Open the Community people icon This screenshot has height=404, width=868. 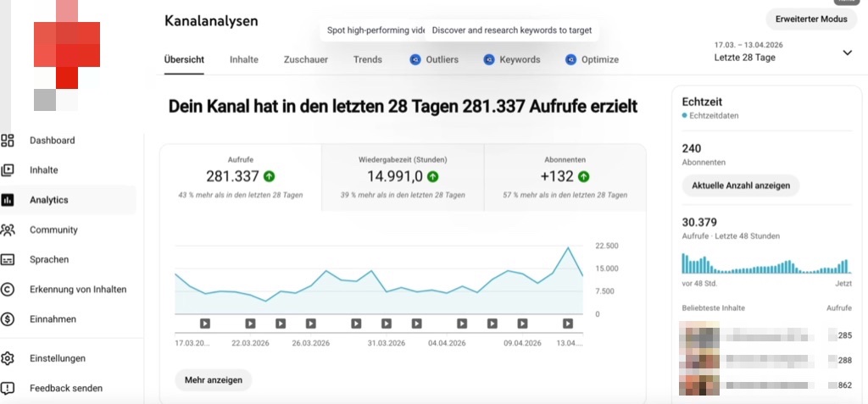(7, 230)
